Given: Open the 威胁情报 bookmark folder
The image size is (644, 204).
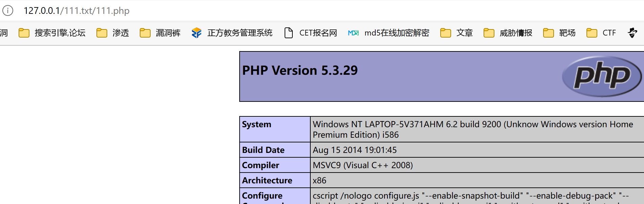Looking at the screenshot, I should 508,33.
